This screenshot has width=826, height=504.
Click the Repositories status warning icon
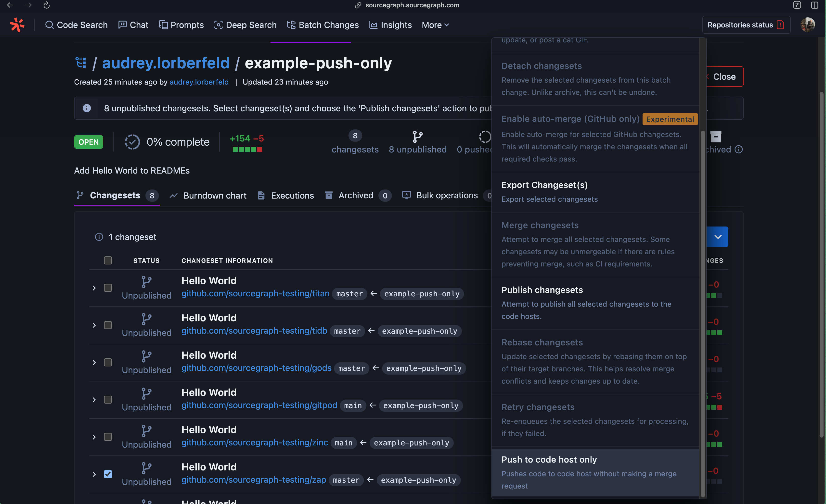(x=780, y=25)
